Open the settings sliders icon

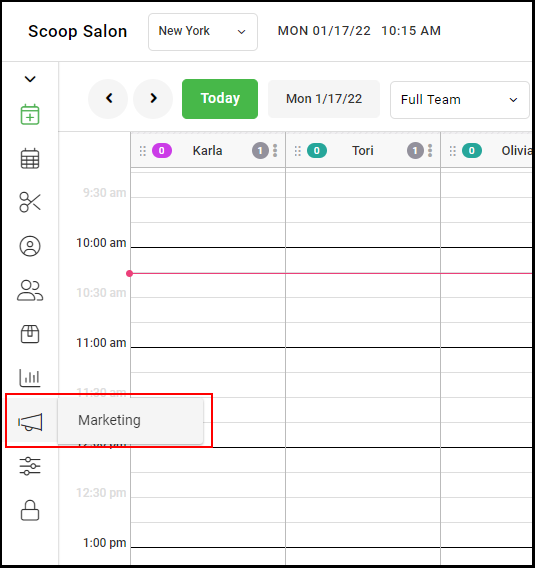[x=30, y=466]
